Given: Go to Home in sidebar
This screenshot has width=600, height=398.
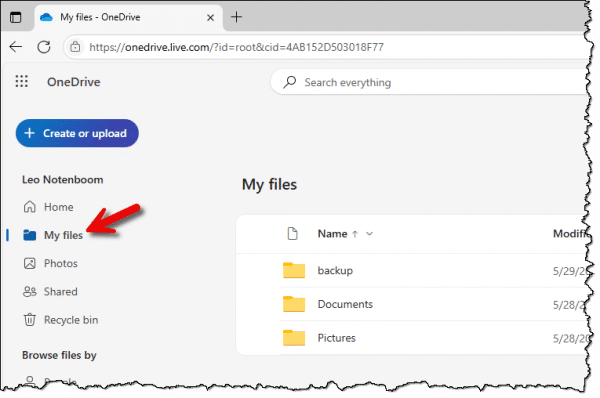Looking at the screenshot, I should coord(59,207).
